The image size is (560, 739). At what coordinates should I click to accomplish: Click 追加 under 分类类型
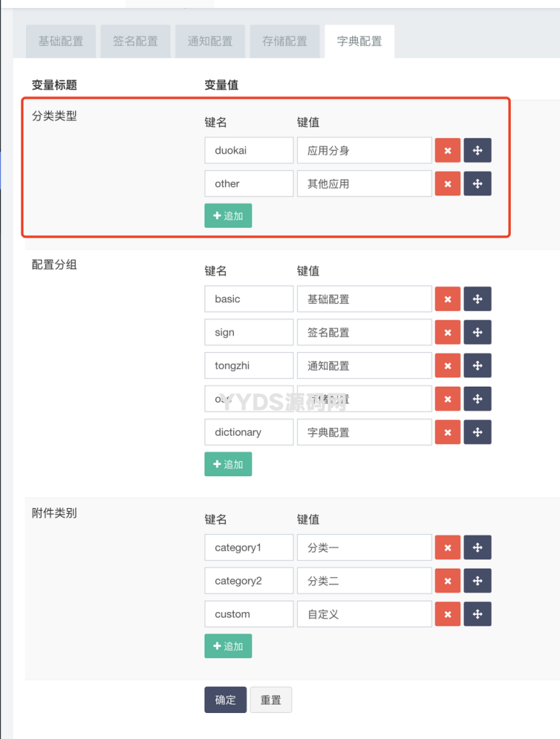coord(228,215)
